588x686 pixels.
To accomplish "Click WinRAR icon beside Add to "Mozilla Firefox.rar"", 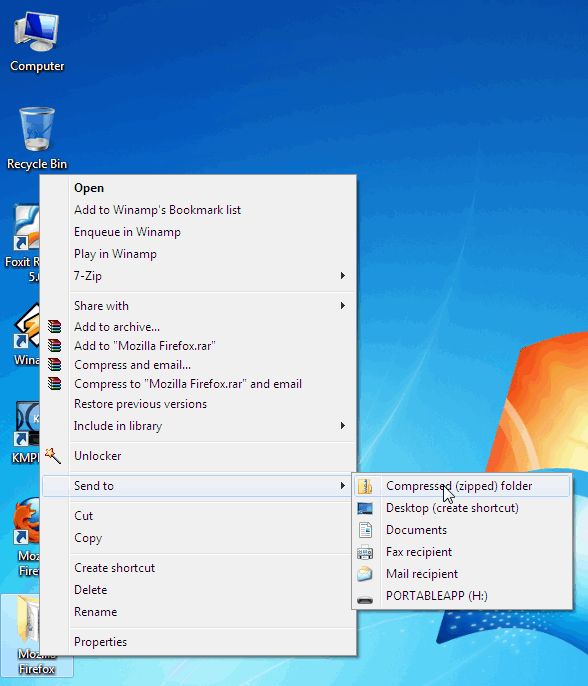I will tap(55, 346).
